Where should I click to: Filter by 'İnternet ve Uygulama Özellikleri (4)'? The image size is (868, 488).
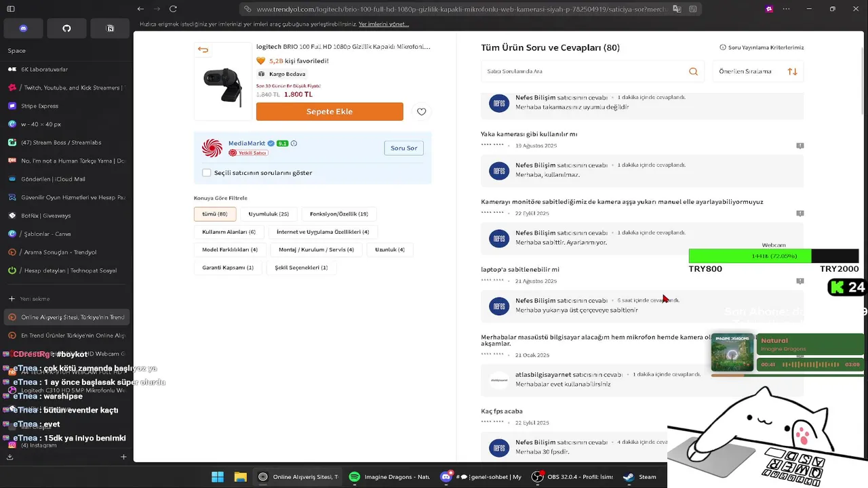coord(323,232)
